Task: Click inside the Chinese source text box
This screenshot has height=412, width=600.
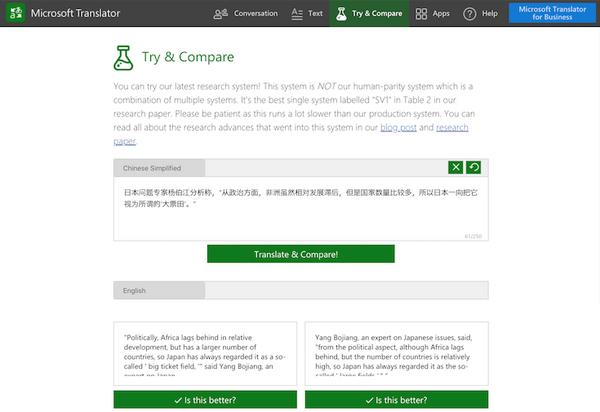Action: point(300,210)
